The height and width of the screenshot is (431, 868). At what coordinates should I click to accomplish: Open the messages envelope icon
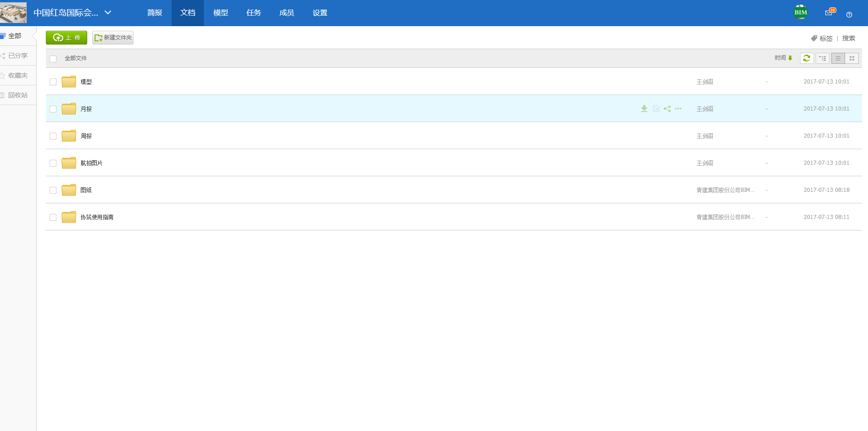click(x=829, y=13)
